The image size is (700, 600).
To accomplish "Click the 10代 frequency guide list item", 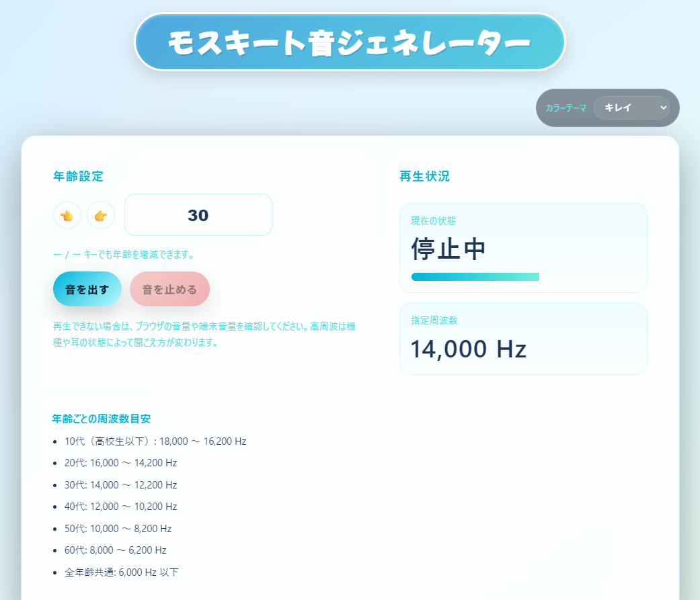I will pyautogui.click(x=155, y=441).
